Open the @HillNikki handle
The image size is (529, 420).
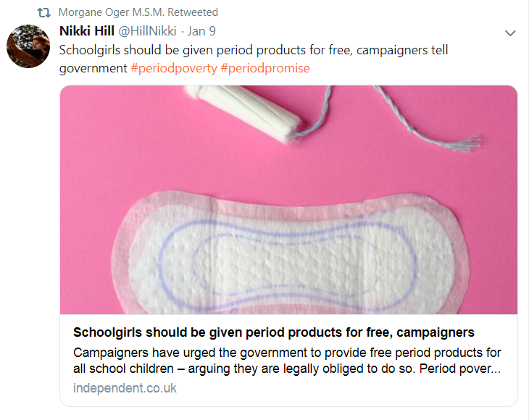[x=147, y=31]
